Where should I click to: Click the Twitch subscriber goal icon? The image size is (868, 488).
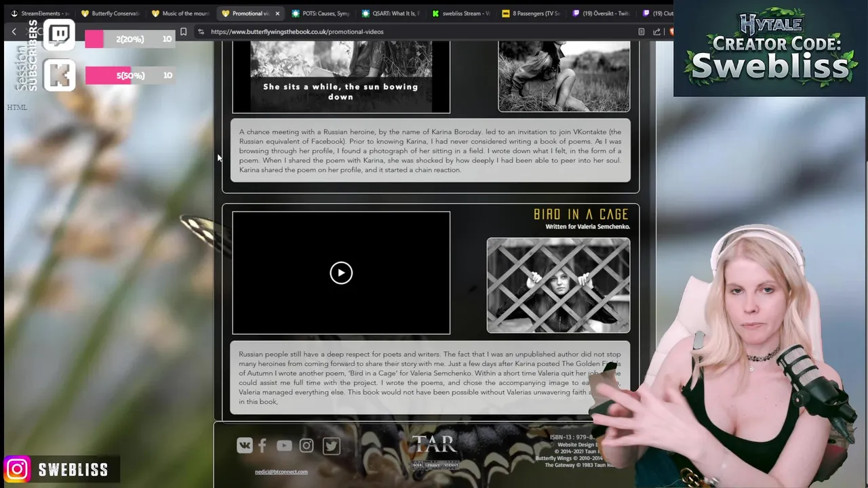point(60,35)
